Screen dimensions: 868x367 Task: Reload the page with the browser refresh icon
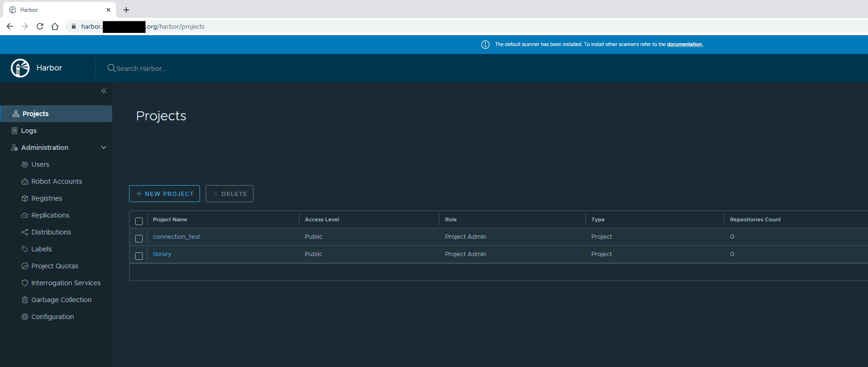point(40,26)
